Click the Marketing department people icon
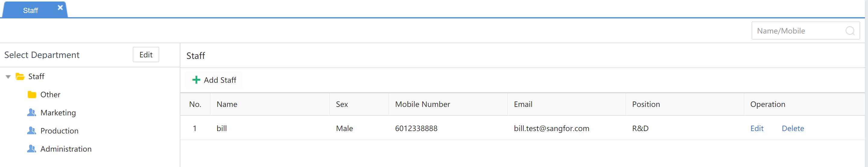The width and height of the screenshot is (868, 167). [x=32, y=112]
